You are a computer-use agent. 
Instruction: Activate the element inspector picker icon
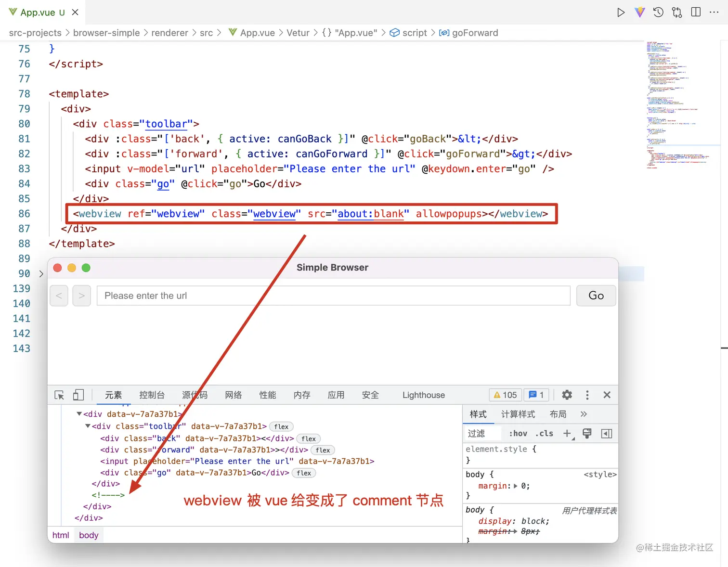59,395
